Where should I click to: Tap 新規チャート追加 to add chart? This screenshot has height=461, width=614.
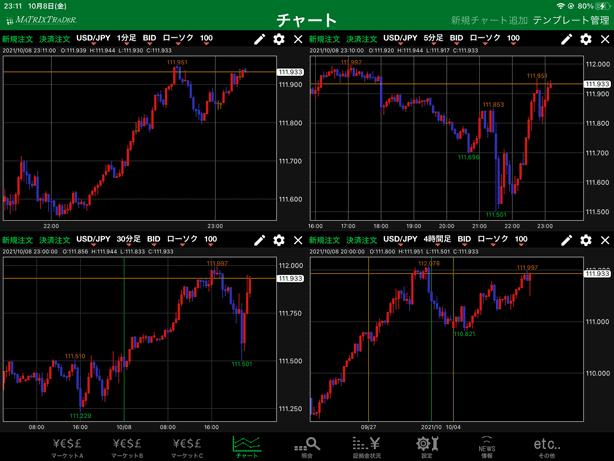click(489, 20)
